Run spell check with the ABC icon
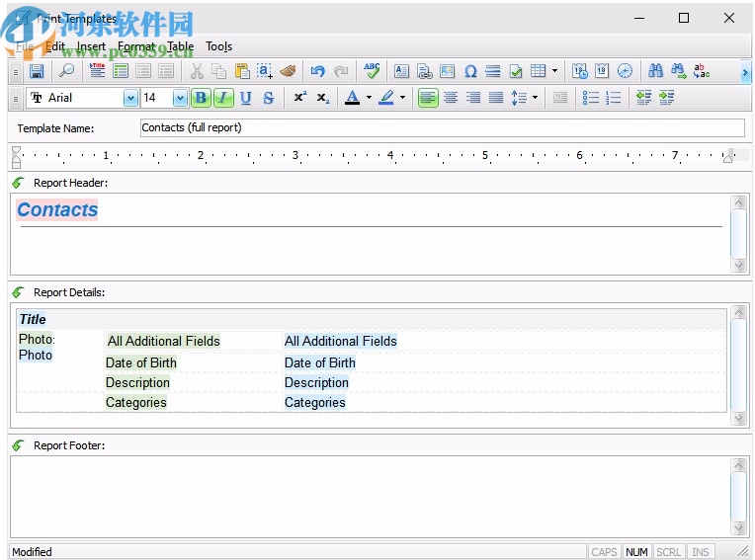The height and width of the screenshot is (560, 755). click(372, 72)
